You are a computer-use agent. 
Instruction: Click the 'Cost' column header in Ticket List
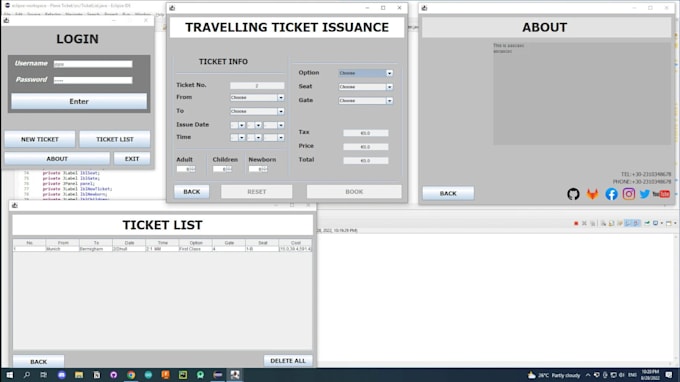click(x=295, y=243)
